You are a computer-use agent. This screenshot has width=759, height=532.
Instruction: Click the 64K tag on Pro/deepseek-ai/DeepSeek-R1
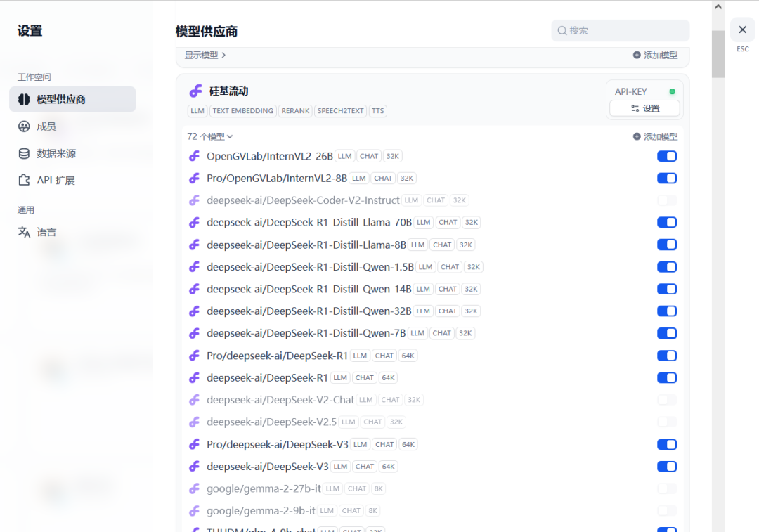(408, 356)
